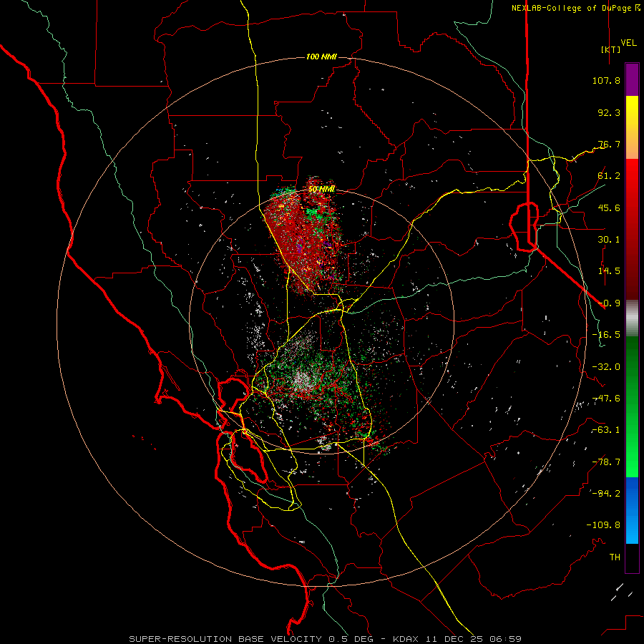The image size is (644, 644).
Task: Select the 92.3 knot scale value
Action: click(x=609, y=112)
